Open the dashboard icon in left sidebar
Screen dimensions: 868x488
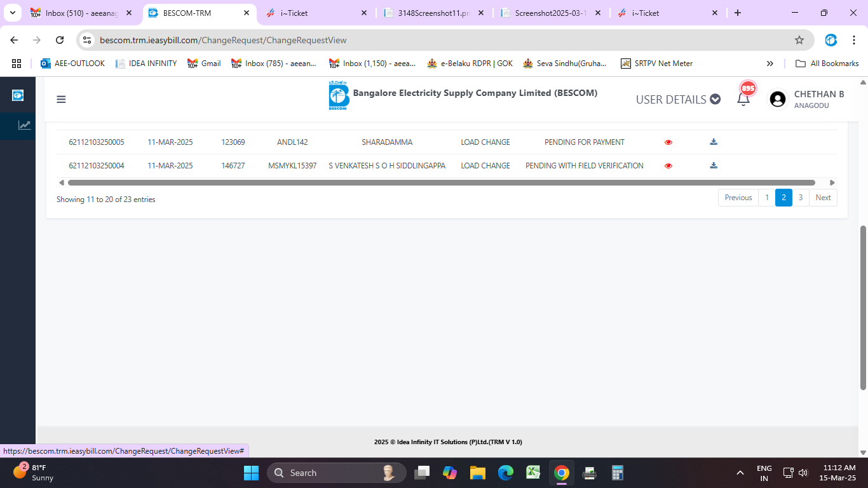click(x=18, y=95)
